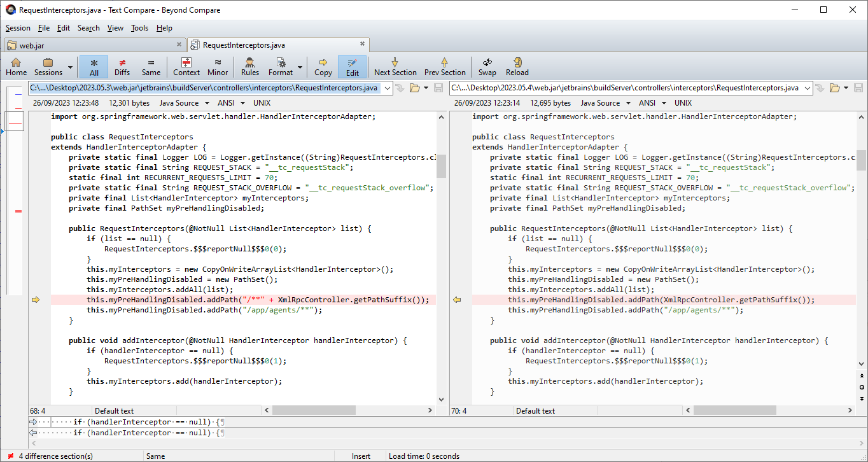Expand the Sessions dropdown arrow
Viewport: 868px width, 462px height.
pos(70,67)
